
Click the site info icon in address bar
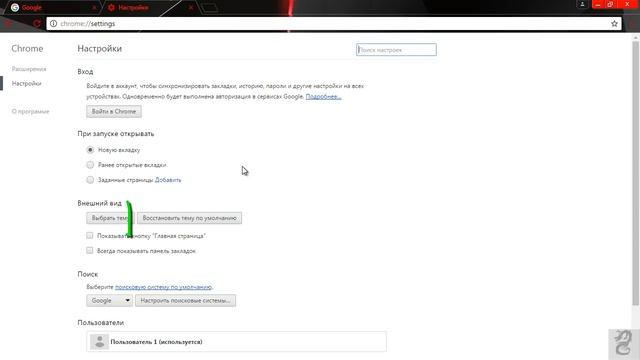[x=53, y=24]
